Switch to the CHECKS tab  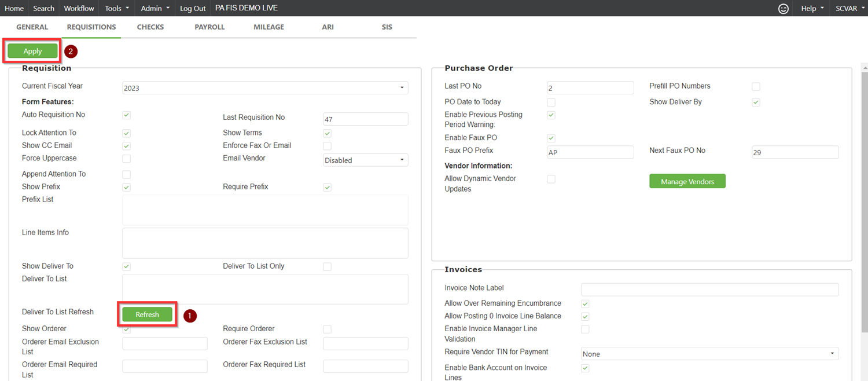pyautogui.click(x=150, y=27)
